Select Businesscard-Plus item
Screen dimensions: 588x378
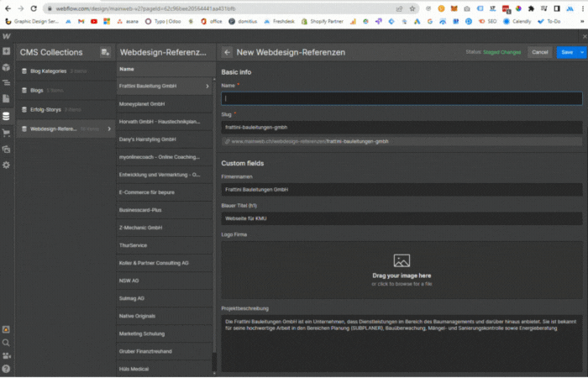pyautogui.click(x=165, y=210)
